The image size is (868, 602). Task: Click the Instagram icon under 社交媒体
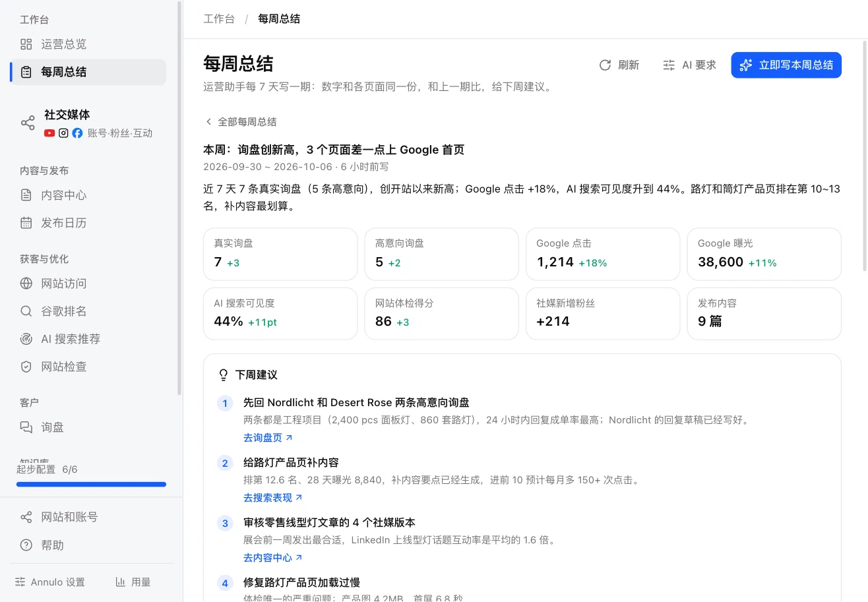point(63,133)
